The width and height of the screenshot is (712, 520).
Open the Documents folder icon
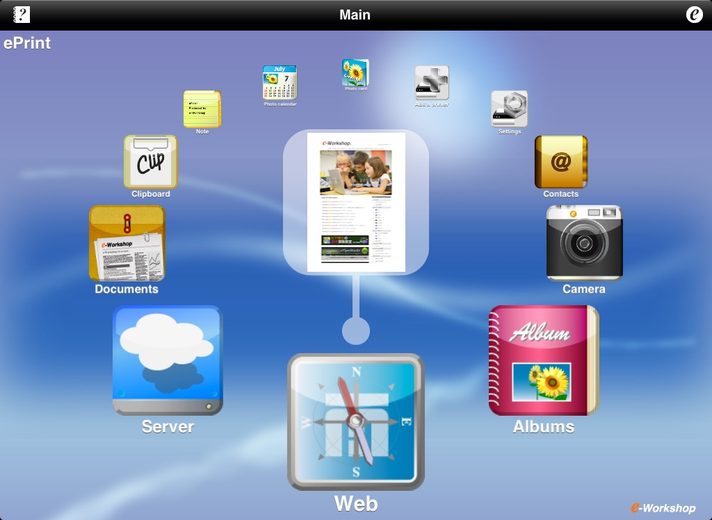point(127,243)
